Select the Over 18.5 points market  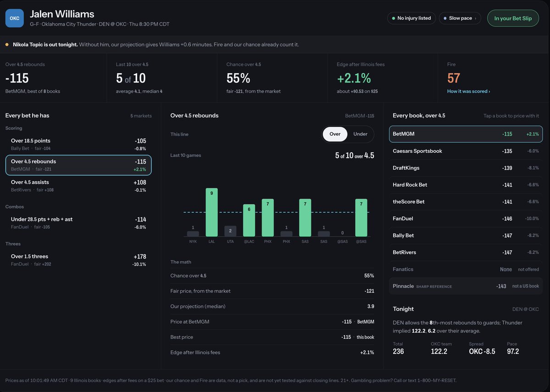(78, 144)
